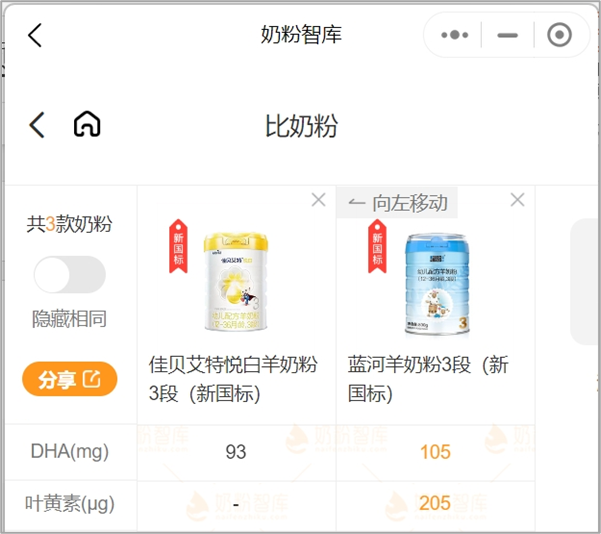Click the 叶黄素(μg) row label
The image size is (601, 534).
pyautogui.click(x=70, y=503)
